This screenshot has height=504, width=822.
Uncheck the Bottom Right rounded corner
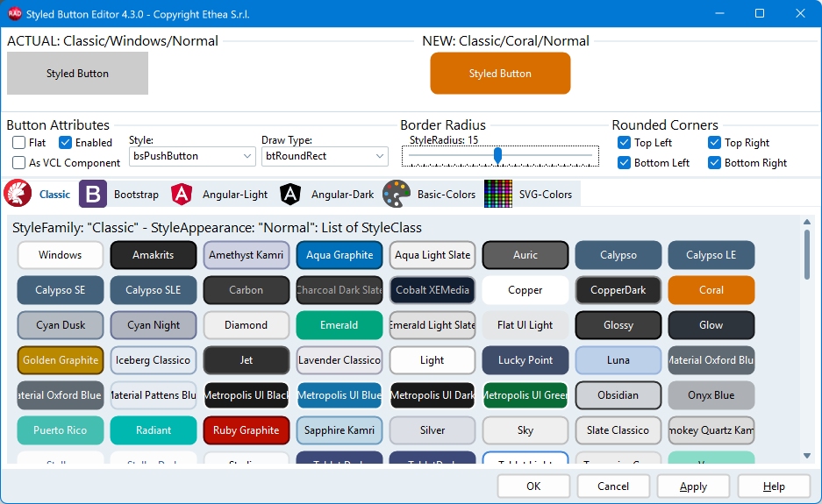tap(714, 162)
